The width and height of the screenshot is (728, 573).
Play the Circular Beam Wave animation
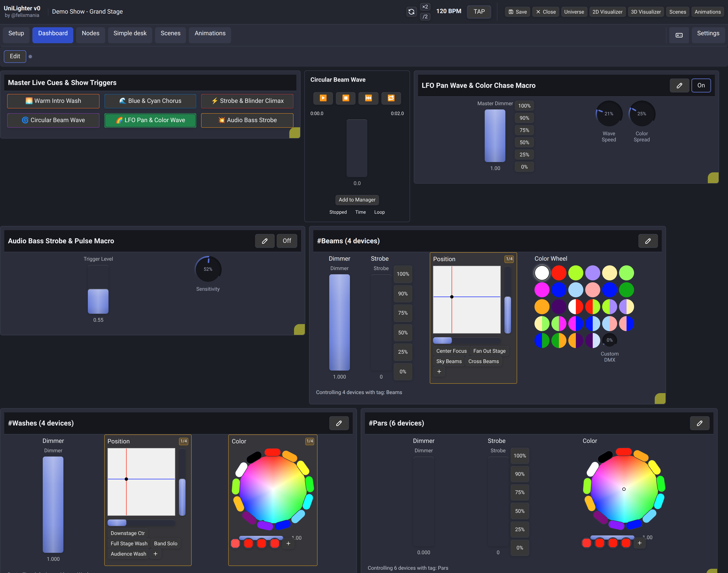click(323, 98)
